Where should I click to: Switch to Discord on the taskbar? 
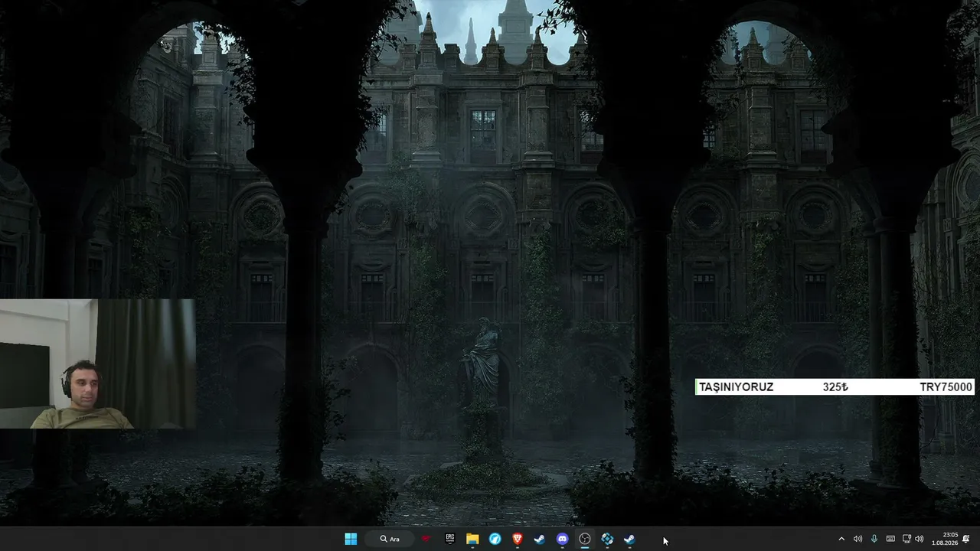(x=563, y=539)
